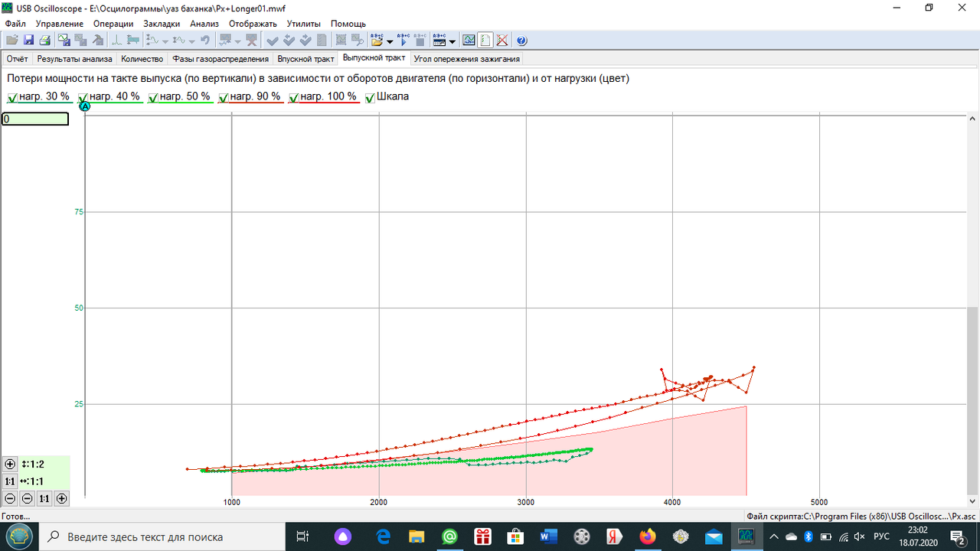Select the Выпускной тракт tab
The height and width of the screenshot is (551, 980).
[x=374, y=58]
